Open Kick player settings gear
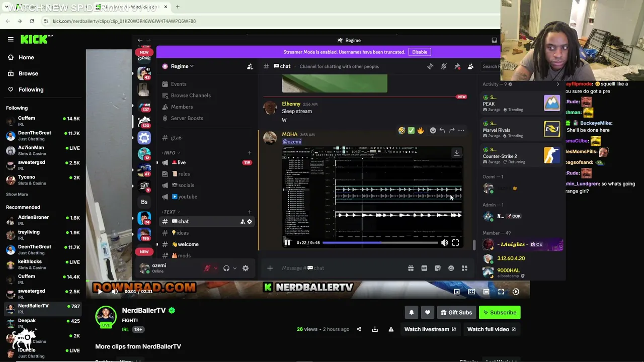This screenshot has height=362, width=644. 516,292
